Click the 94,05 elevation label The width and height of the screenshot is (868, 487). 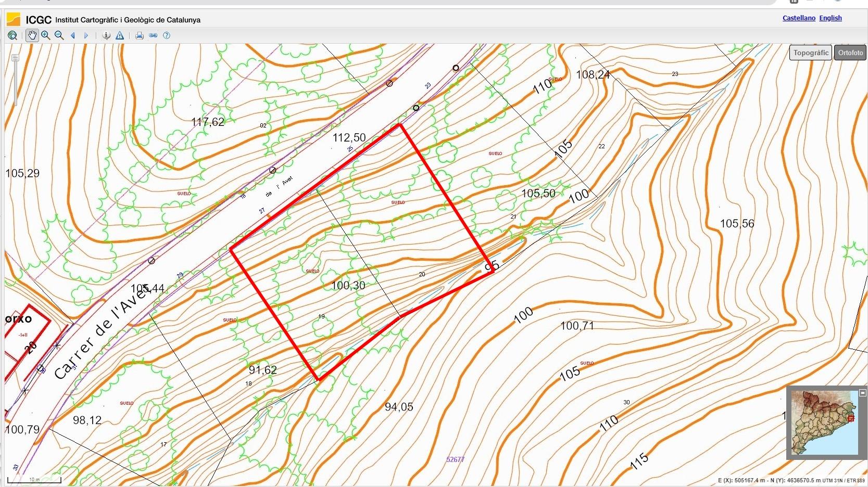point(399,407)
